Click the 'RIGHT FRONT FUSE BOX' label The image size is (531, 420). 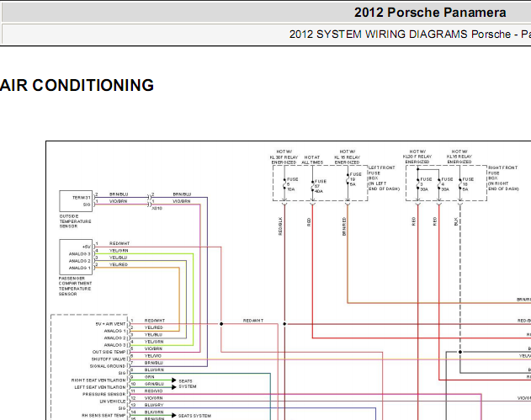503,178
